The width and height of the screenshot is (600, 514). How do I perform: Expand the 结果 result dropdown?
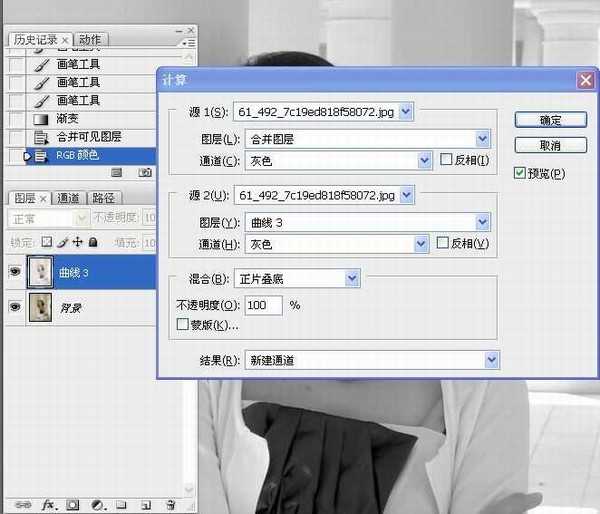491,359
